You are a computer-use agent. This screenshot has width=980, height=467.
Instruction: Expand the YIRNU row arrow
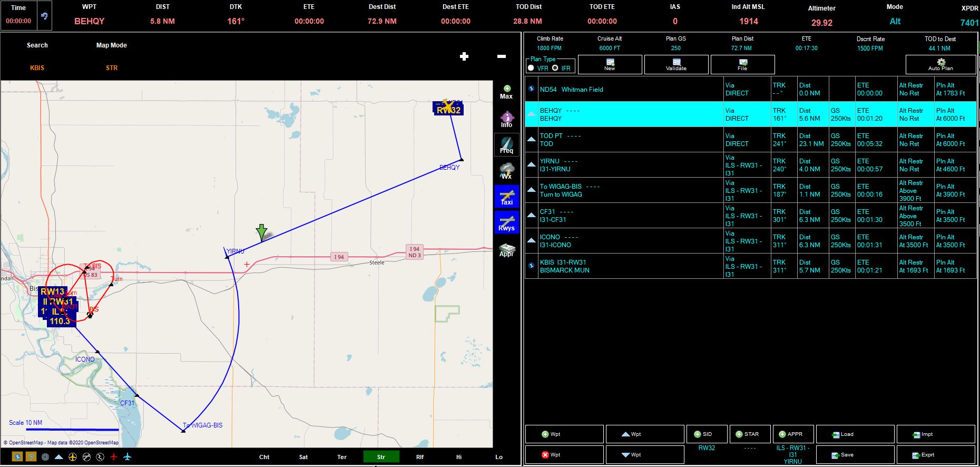click(532, 165)
